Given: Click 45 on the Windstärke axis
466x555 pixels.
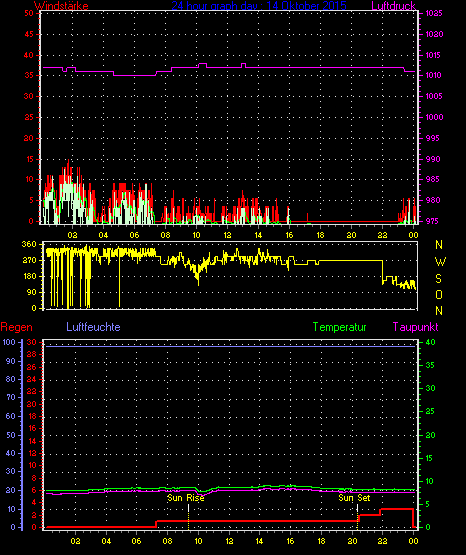Looking at the screenshot, I should pos(29,34).
